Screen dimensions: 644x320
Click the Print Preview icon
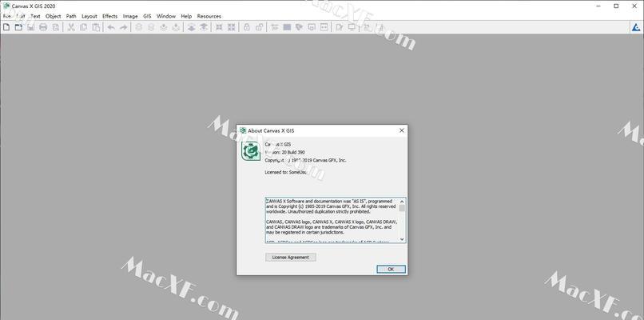[55, 27]
